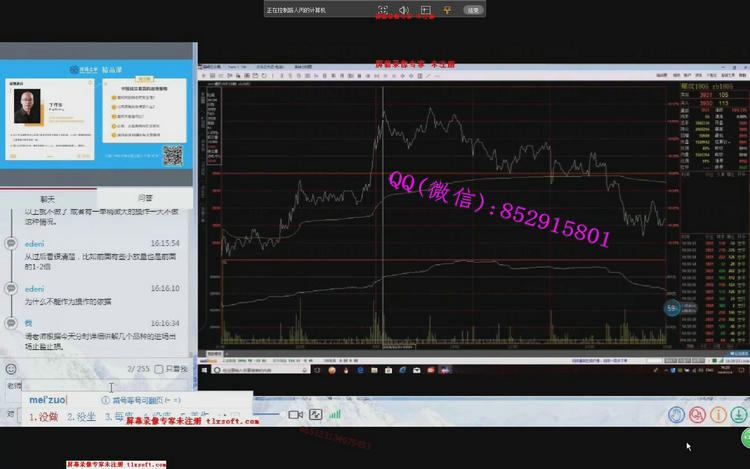The image size is (750, 469).
Task: Toggle the 只看我 checkbox
Action: (x=159, y=369)
